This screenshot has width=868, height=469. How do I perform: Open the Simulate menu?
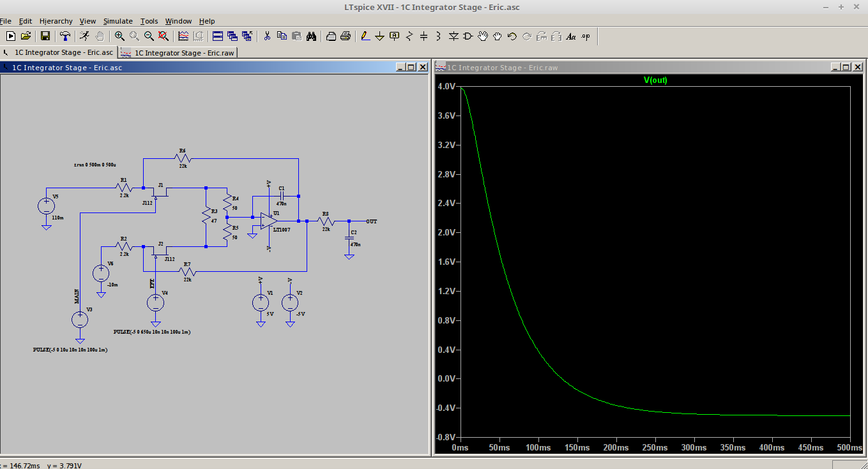[x=118, y=21]
